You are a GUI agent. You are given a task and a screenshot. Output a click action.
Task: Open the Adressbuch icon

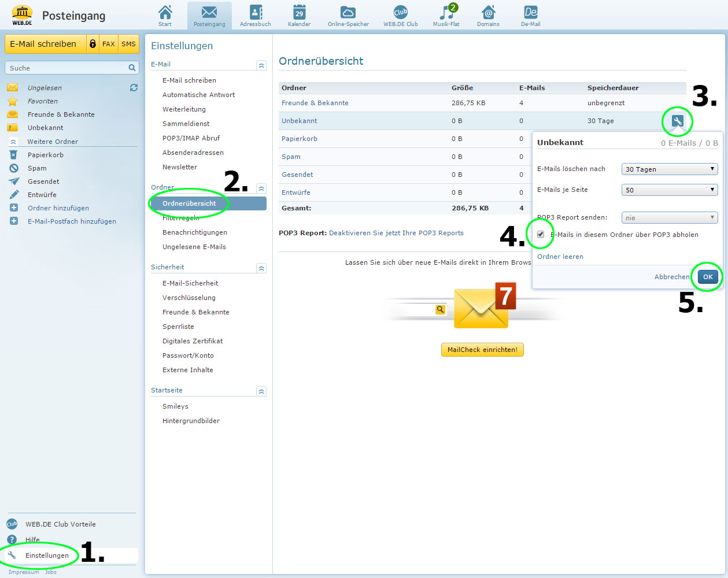(x=256, y=12)
